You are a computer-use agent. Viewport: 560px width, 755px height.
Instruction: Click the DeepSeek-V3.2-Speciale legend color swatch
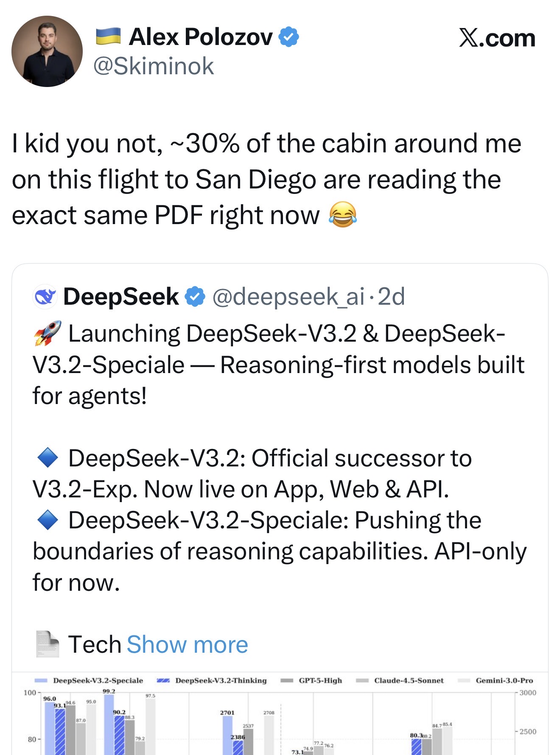pyautogui.click(x=41, y=681)
